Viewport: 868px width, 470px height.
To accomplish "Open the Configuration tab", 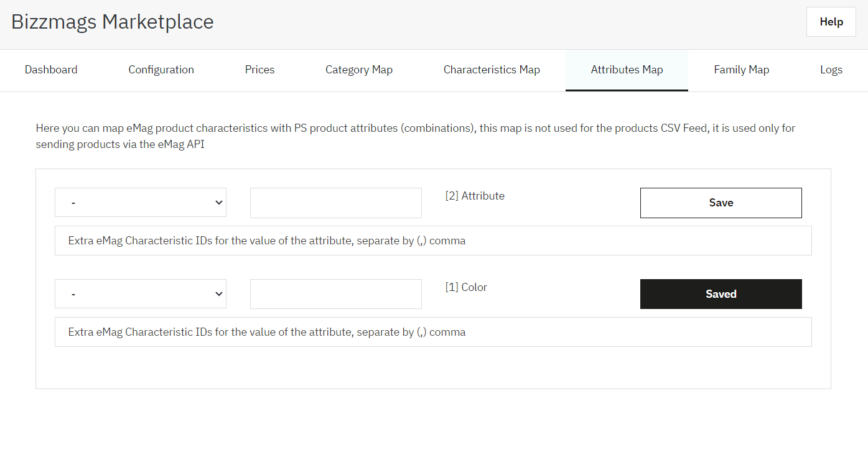I will coord(161,70).
